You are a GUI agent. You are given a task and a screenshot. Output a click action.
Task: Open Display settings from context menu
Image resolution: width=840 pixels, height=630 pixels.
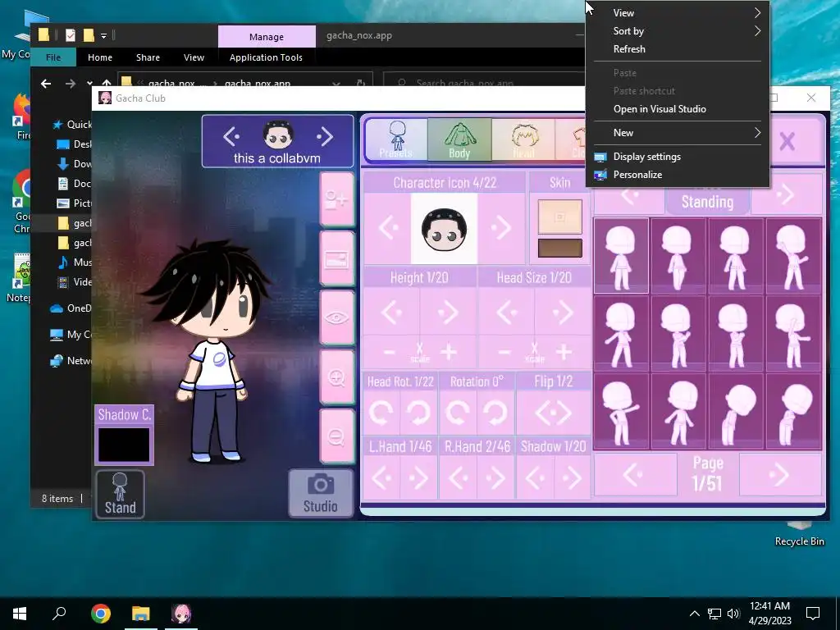678,157
